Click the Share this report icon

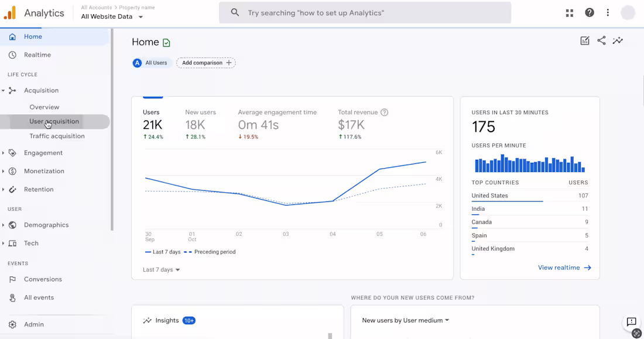coord(601,40)
